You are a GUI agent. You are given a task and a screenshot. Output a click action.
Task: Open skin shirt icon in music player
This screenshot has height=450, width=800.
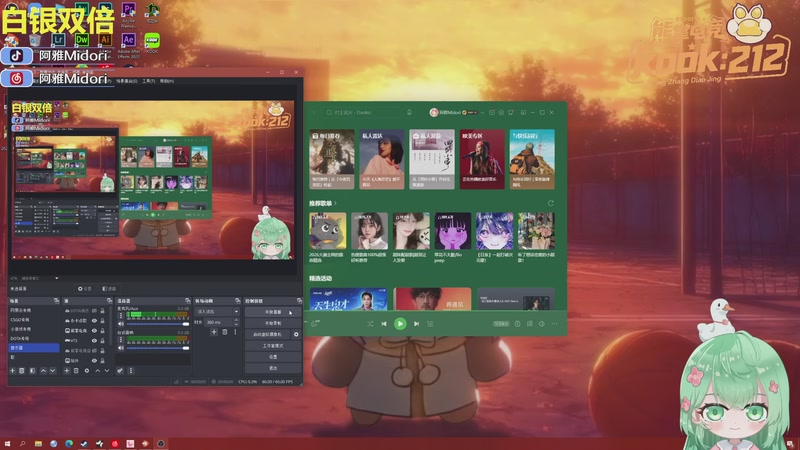[511, 112]
